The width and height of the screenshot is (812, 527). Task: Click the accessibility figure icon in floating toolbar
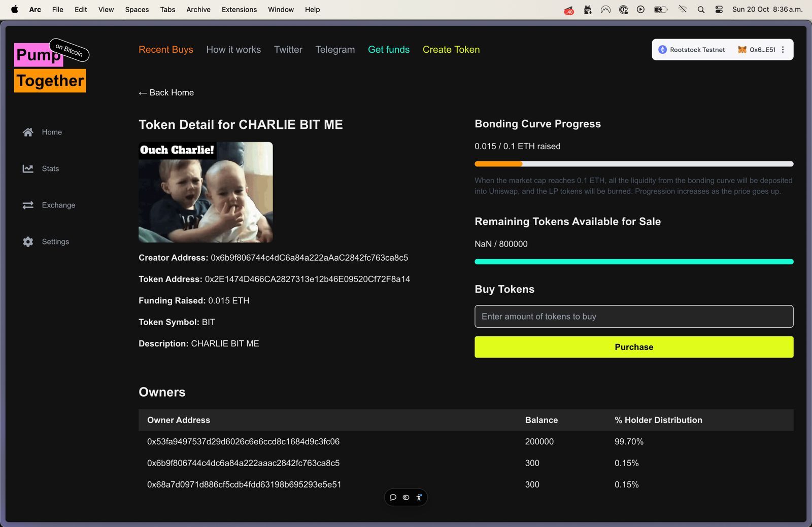419,498
